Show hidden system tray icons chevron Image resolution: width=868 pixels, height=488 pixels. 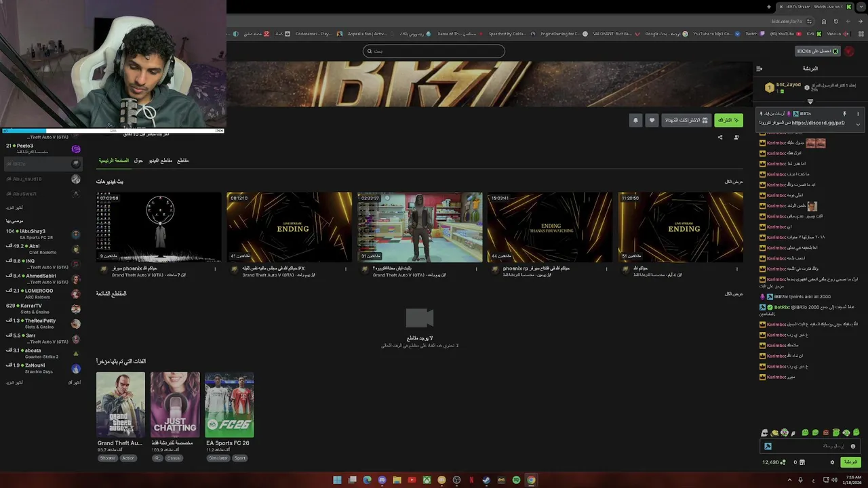(x=789, y=480)
